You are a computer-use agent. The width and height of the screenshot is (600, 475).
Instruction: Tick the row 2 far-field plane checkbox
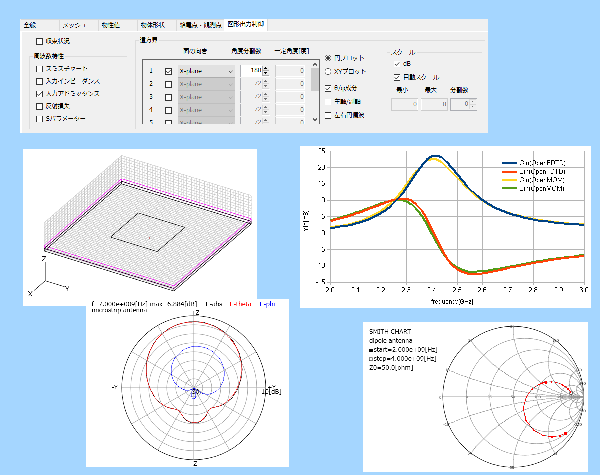[168, 84]
